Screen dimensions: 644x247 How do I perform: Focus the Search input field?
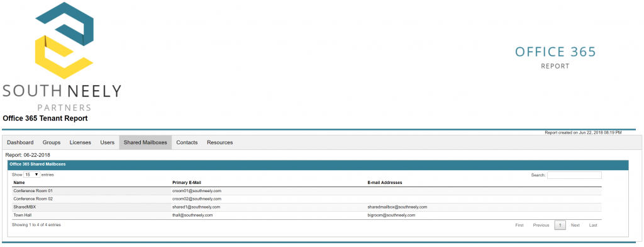[x=574, y=175]
